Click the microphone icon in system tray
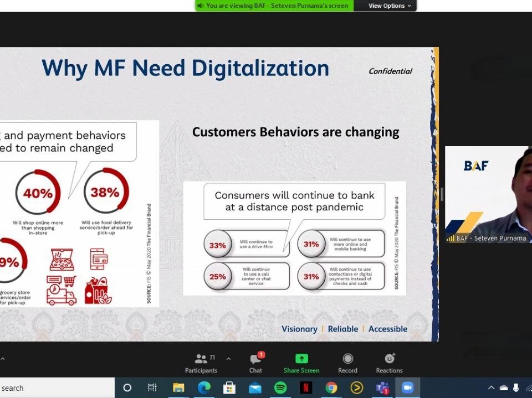 516,387
